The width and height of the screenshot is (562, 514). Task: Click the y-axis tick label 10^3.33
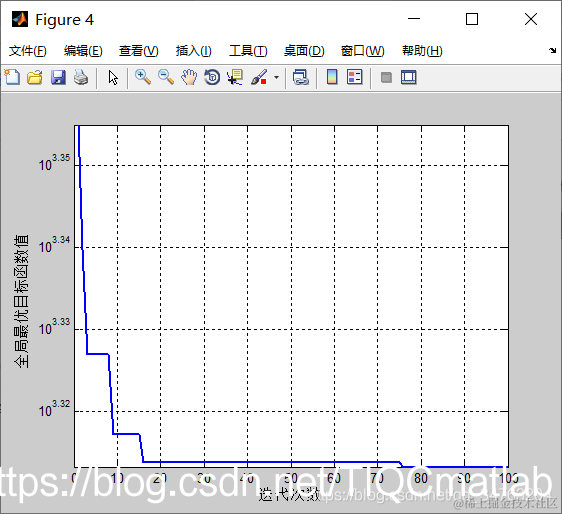pos(54,327)
